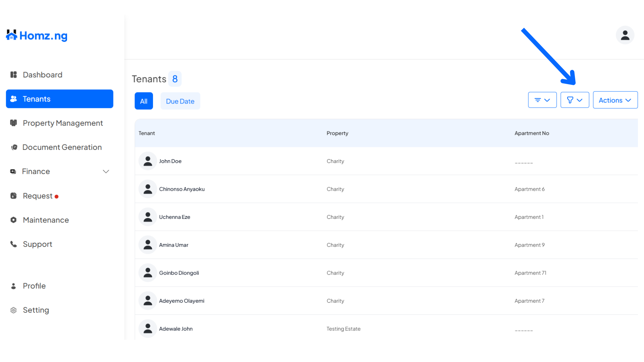Expand the Finance submenu chevron

click(x=106, y=172)
